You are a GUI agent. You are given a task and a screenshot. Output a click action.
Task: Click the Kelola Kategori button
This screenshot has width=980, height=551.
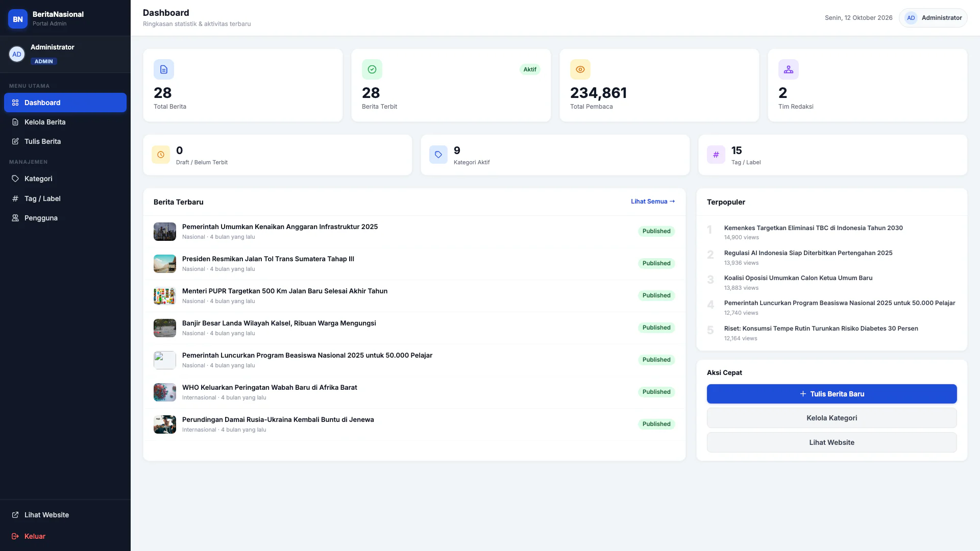[832, 418]
